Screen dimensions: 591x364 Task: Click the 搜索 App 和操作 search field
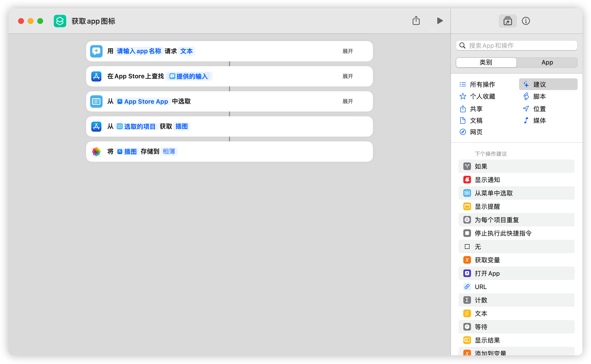516,45
